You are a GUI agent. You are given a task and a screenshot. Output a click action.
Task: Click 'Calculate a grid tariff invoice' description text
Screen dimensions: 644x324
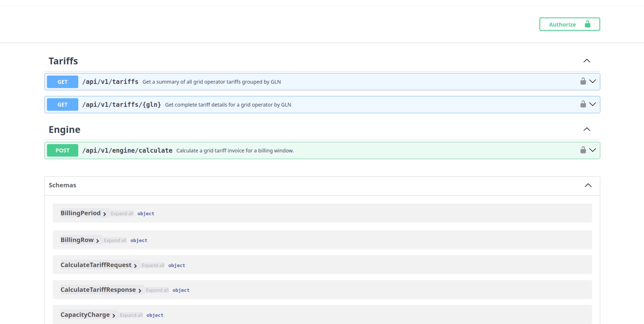(x=235, y=151)
